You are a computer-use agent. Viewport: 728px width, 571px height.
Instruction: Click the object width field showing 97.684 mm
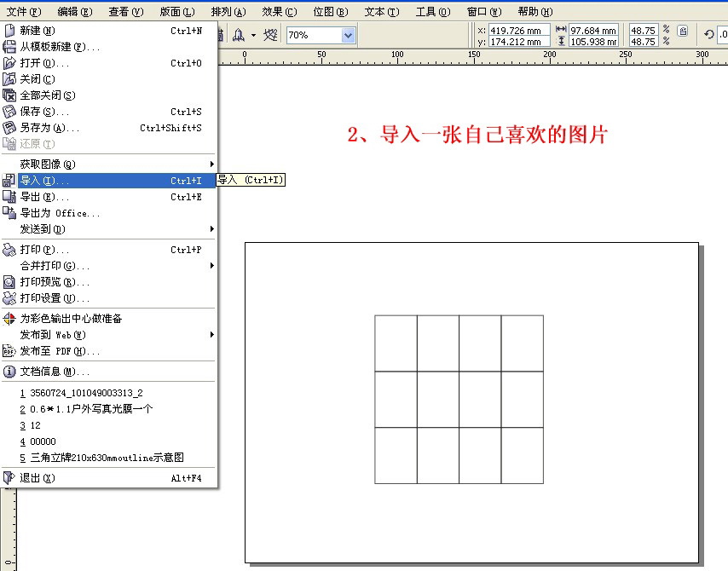point(593,30)
